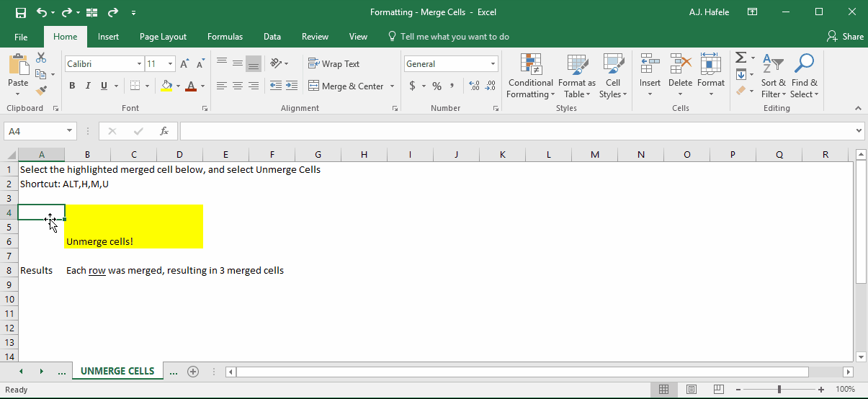Viewport: 868px width, 399px height.
Task: Open the Clear eraser tool
Action: (741, 91)
